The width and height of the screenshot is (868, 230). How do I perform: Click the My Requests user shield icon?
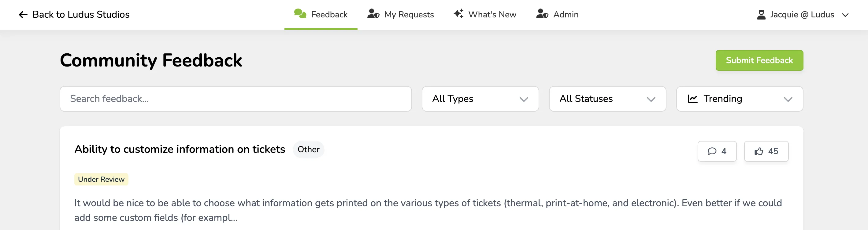click(373, 14)
